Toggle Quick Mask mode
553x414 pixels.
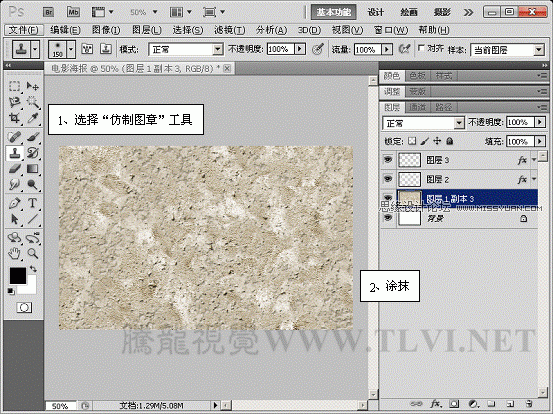tap(24, 308)
